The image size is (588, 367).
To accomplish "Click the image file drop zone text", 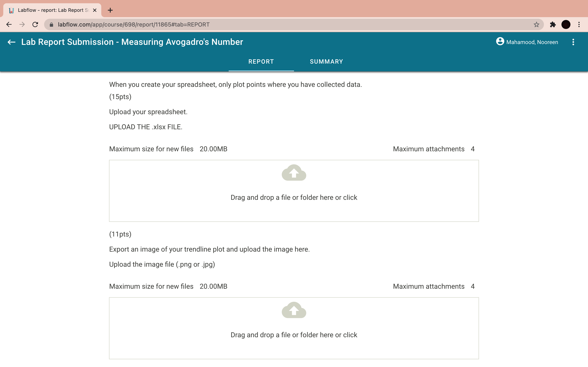I will point(294,335).
